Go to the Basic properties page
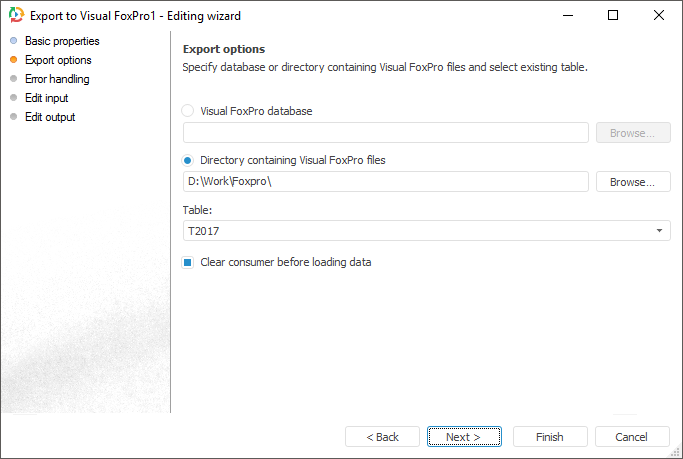This screenshot has width=683, height=459. pos(62,41)
